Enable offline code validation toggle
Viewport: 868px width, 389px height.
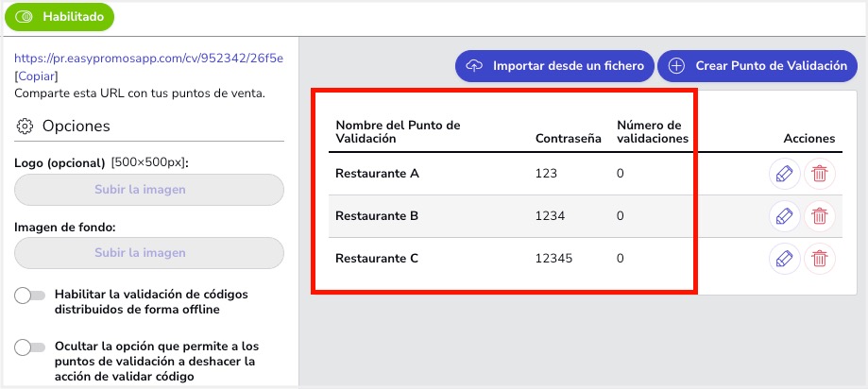(30, 296)
